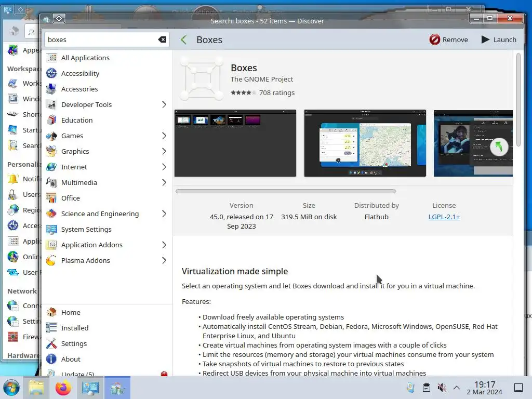The height and width of the screenshot is (399, 532).
Task: Click System Settings taskbar entry
Action: [x=90, y=388]
